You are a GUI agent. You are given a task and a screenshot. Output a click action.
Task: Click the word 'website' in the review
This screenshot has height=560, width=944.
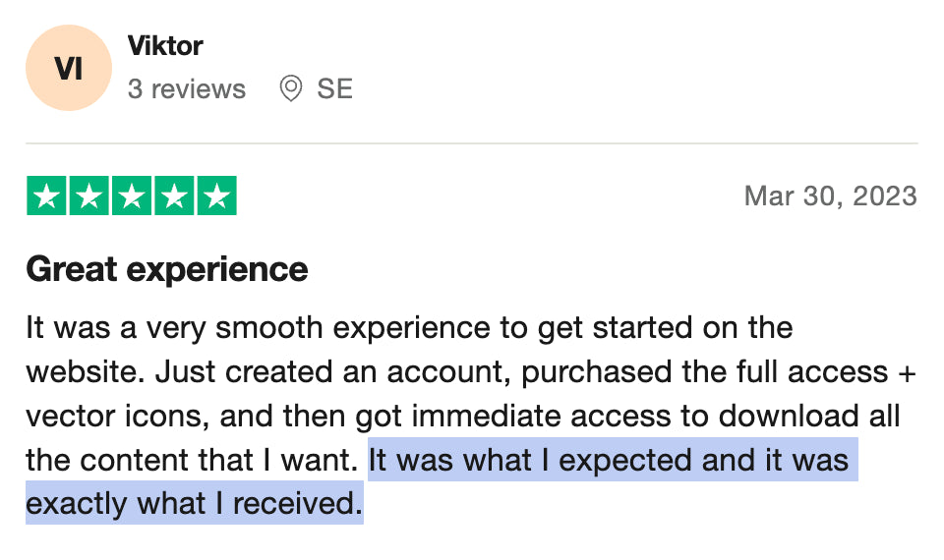point(82,371)
